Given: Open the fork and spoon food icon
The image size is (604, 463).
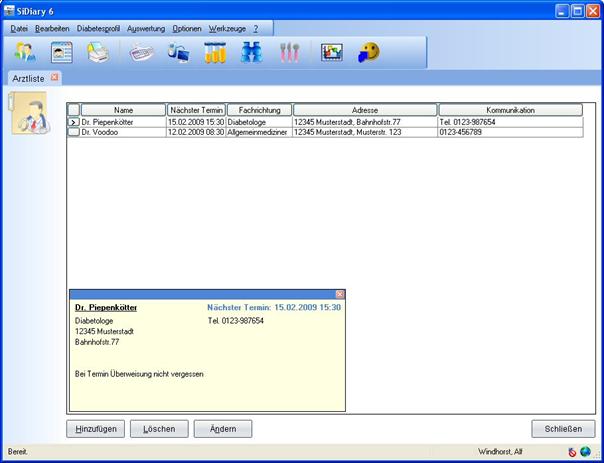Looking at the screenshot, I should click(x=290, y=52).
